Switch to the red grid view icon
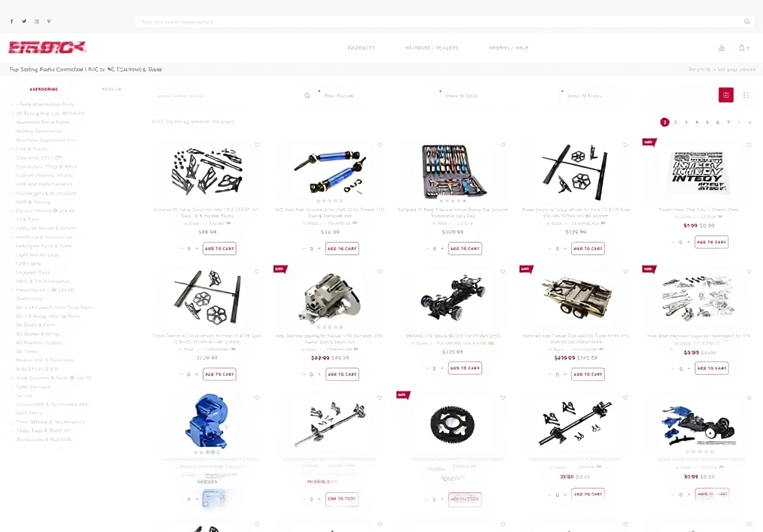The image size is (763, 532). (726, 95)
